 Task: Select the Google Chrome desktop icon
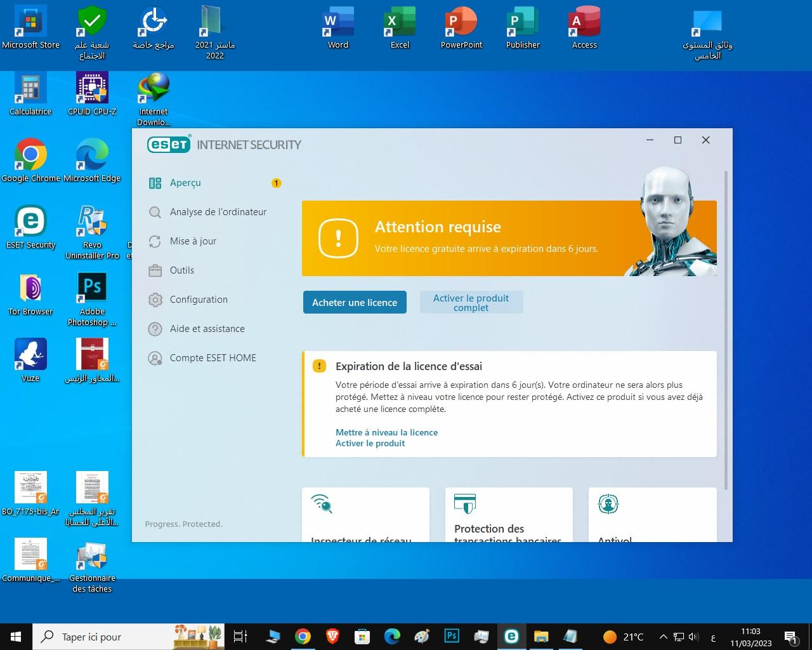pyautogui.click(x=30, y=162)
